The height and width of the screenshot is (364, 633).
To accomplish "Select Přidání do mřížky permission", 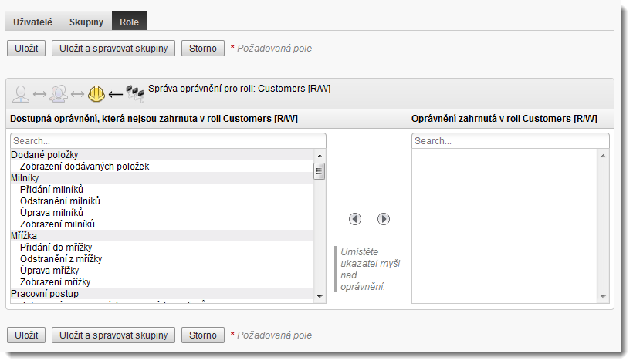I will pyautogui.click(x=161, y=247).
